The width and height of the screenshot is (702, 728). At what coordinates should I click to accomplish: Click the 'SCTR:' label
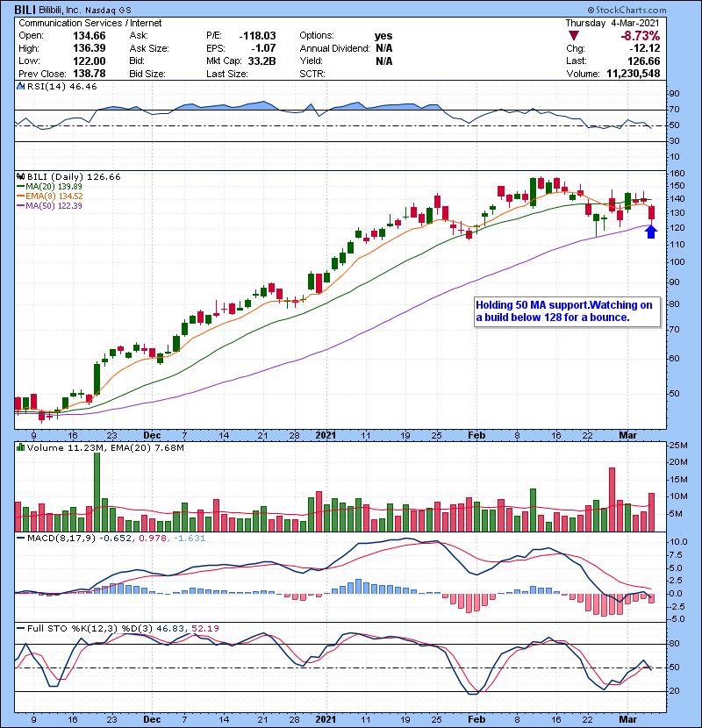point(312,74)
